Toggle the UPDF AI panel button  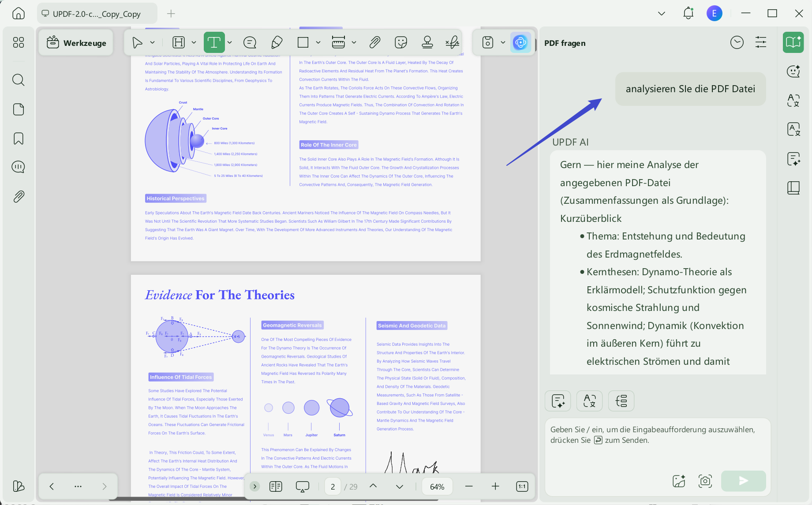(x=520, y=43)
